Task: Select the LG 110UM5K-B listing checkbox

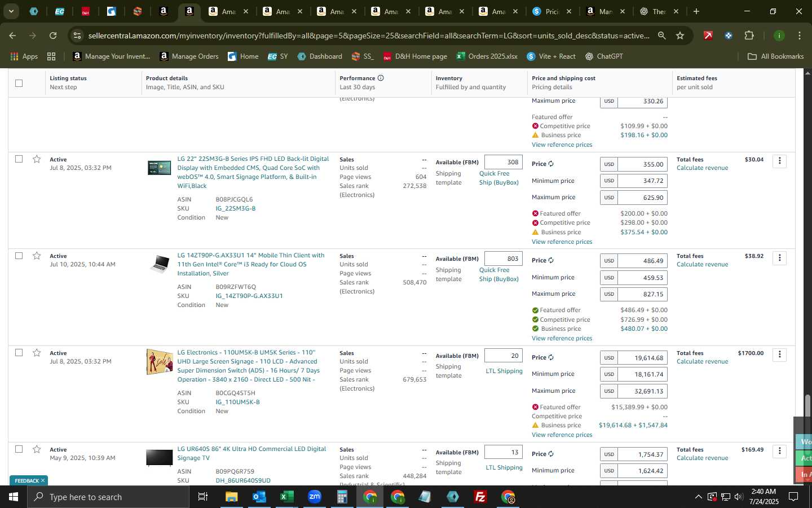Action: click(x=19, y=353)
